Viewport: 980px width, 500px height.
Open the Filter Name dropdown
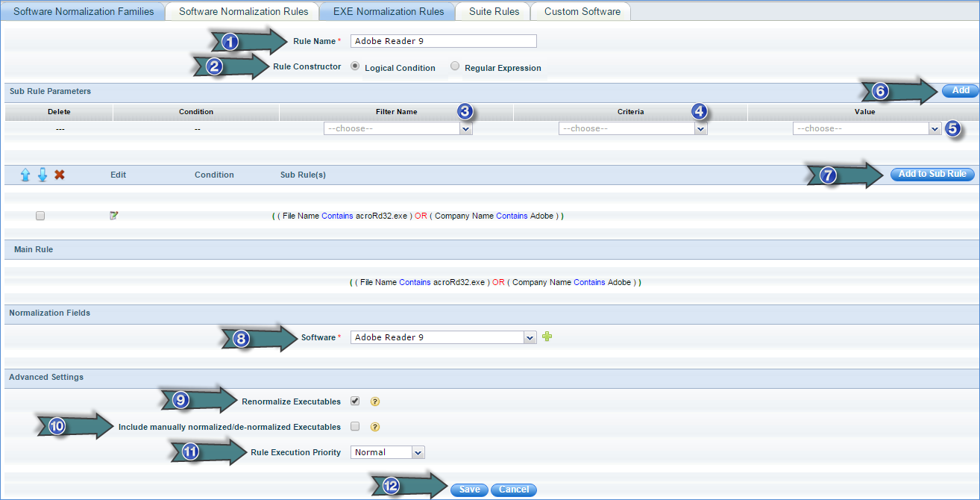click(x=398, y=128)
